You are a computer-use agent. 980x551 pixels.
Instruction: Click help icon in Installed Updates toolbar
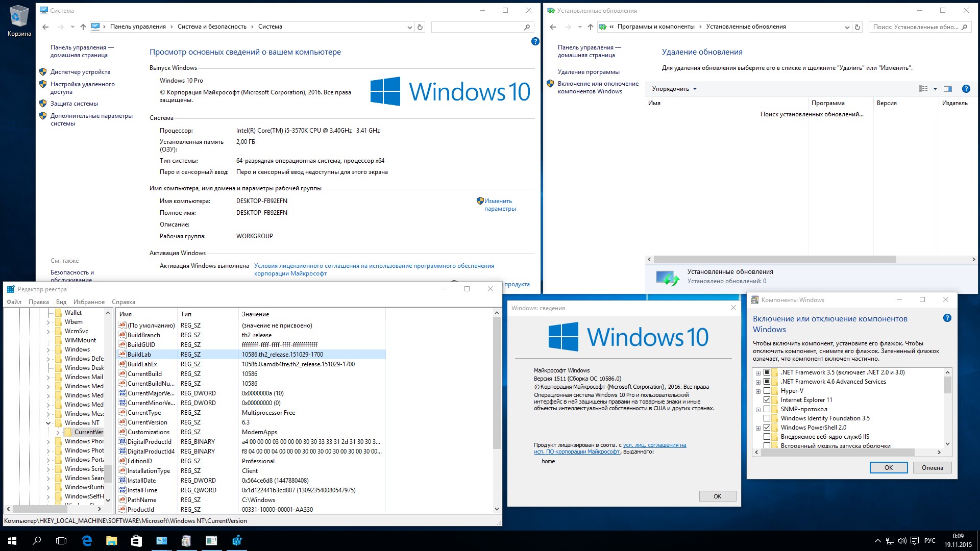click(966, 89)
